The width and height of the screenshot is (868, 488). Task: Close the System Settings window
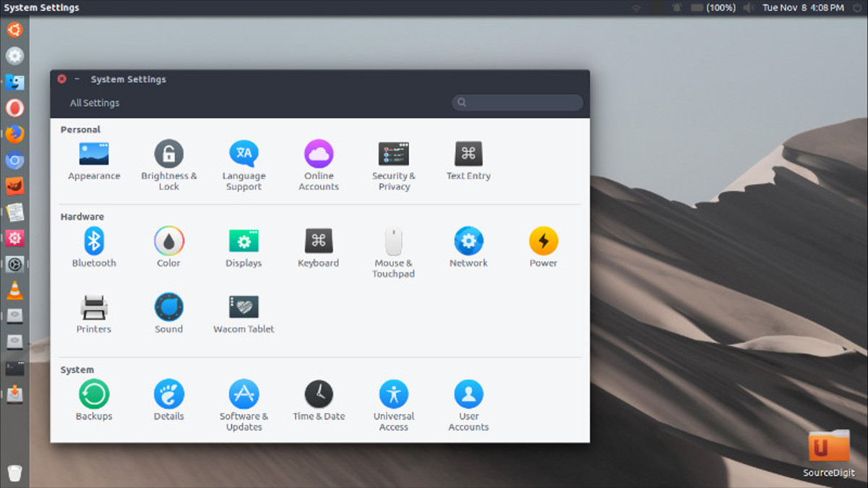click(x=61, y=79)
